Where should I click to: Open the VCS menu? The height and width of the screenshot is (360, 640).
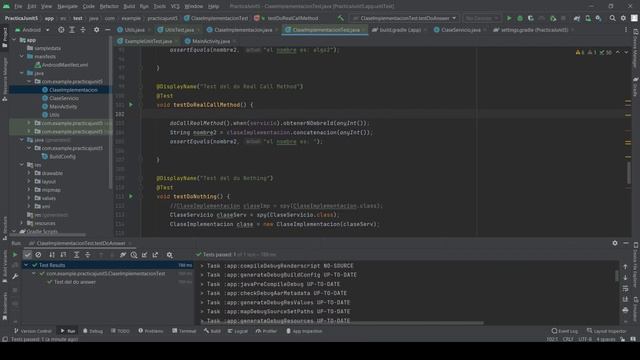tap(175, 6)
